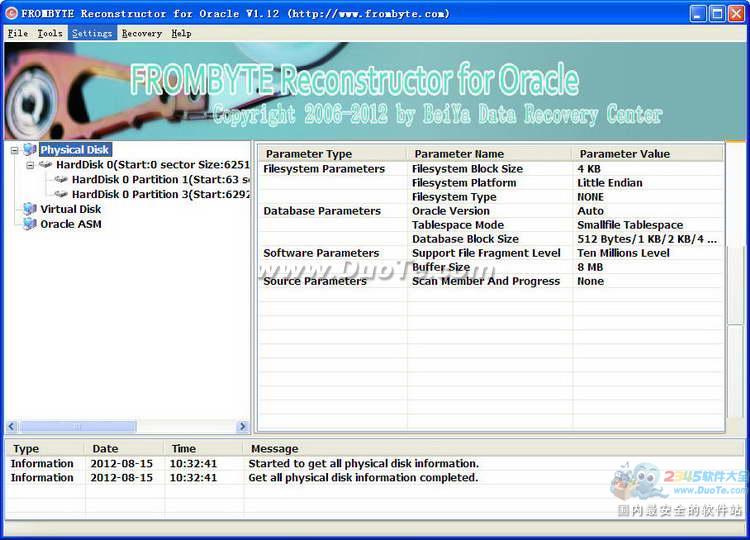
Task: Select the Filesystem Type row
Action: click(491, 197)
